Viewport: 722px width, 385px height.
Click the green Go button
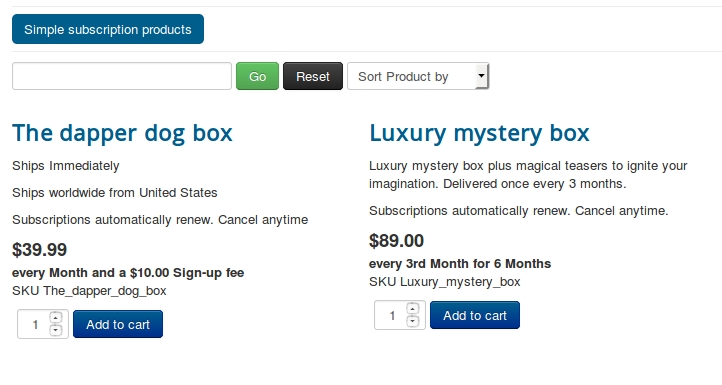[257, 76]
